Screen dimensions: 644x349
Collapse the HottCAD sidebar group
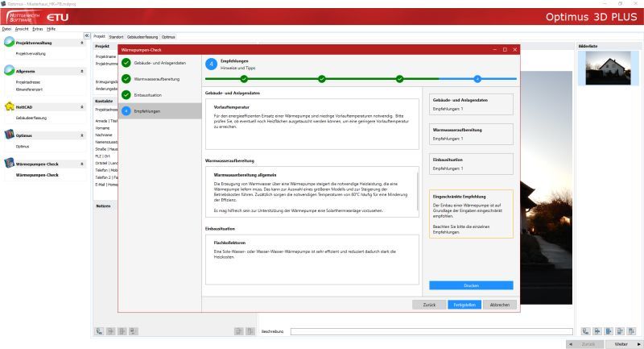[81, 106]
